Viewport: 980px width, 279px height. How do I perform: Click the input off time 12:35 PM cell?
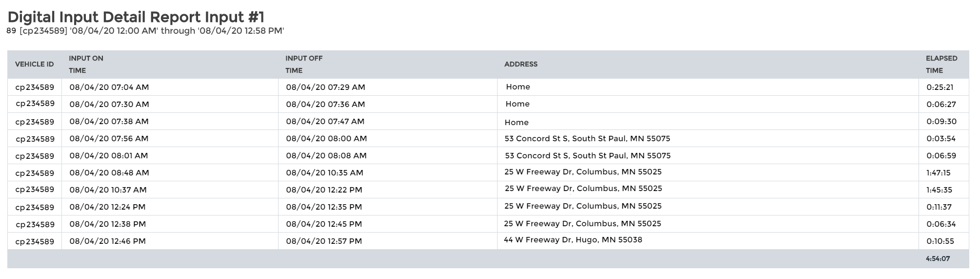click(x=324, y=207)
